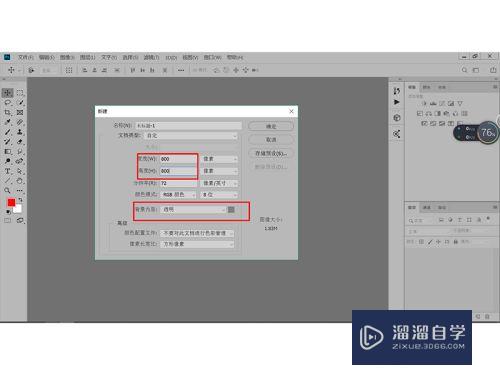This screenshot has width=500, height=375.
Task: Open the color mode dropdown RGB 颜色
Action: coord(179,194)
